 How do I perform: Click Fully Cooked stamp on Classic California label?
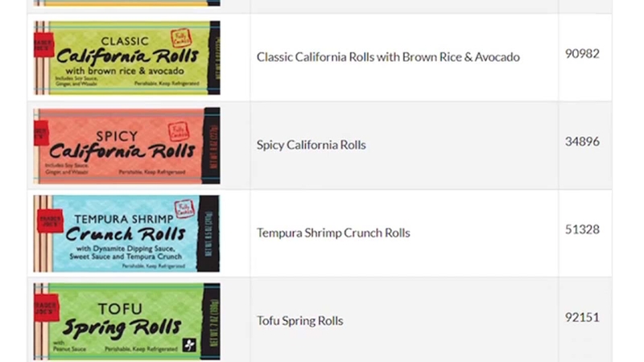[181, 38]
